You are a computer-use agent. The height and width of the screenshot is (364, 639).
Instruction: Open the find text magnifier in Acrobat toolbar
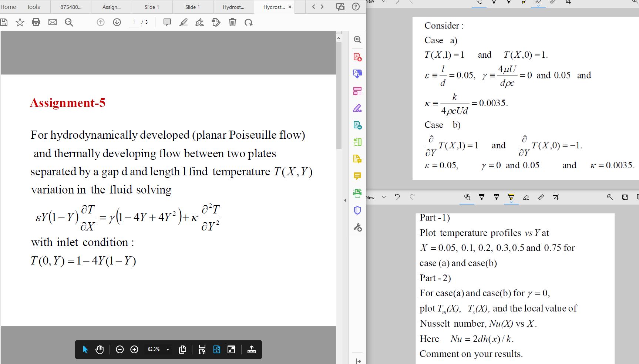click(x=69, y=23)
